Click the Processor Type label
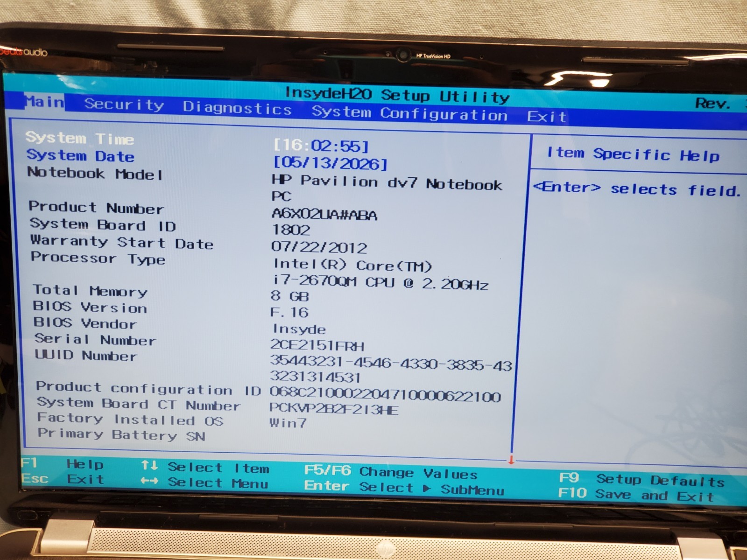 [98, 258]
